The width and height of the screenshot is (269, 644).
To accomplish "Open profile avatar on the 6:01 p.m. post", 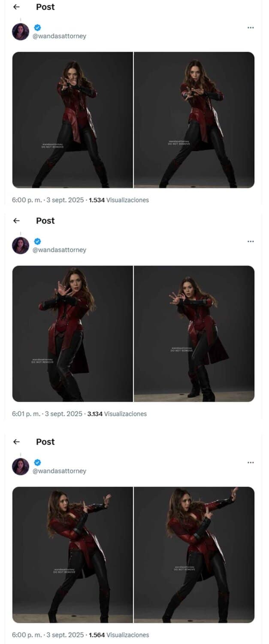I will point(21,246).
